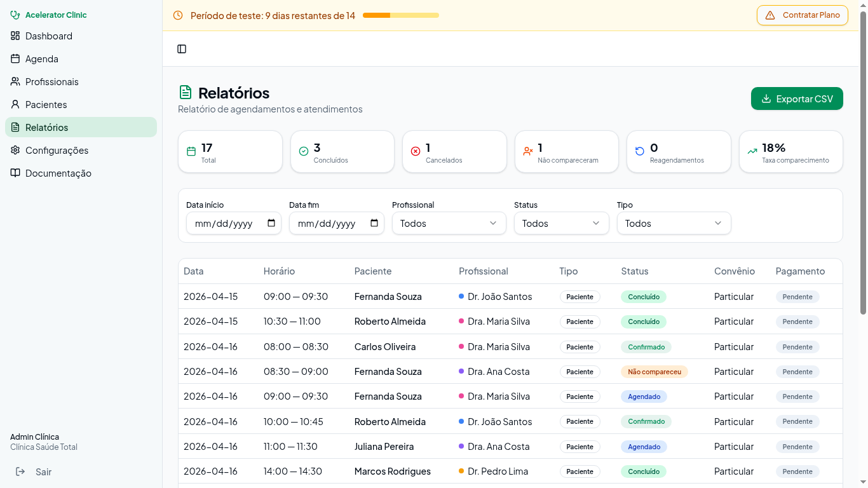
Task: Open the Status filter dropdown
Action: pyautogui.click(x=560, y=223)
